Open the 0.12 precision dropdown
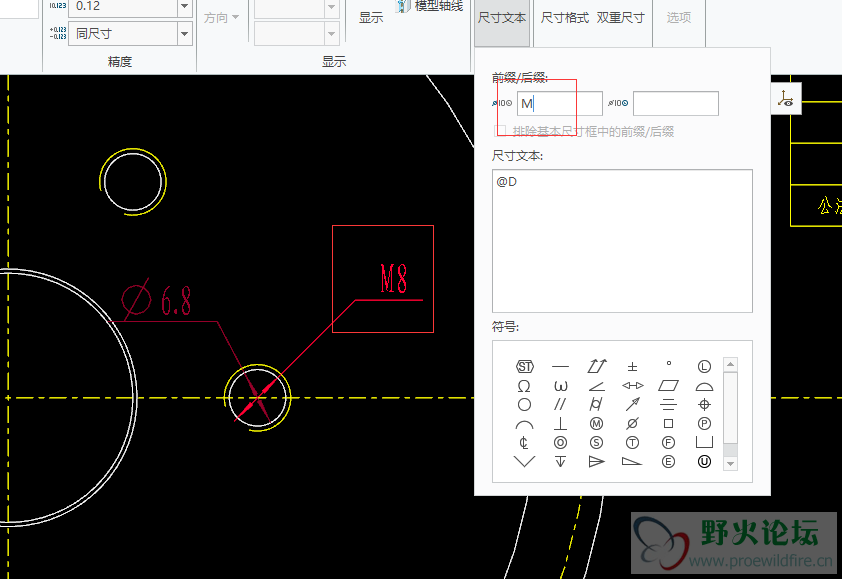842x579 pixels. pyautogui.click(x=184, y=6)
